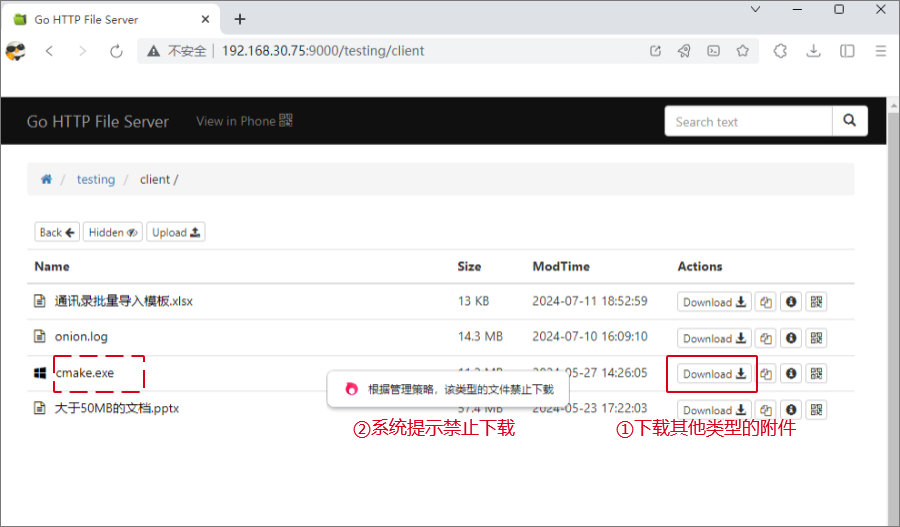The width and height of the screenshot is (900, 527).
Task: Click the search magnifier button
Action: tap(849, 121)
